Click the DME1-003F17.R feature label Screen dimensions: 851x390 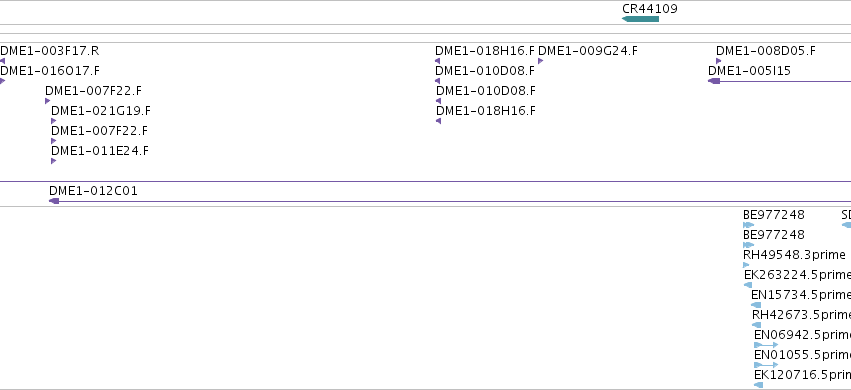point(49,51)
